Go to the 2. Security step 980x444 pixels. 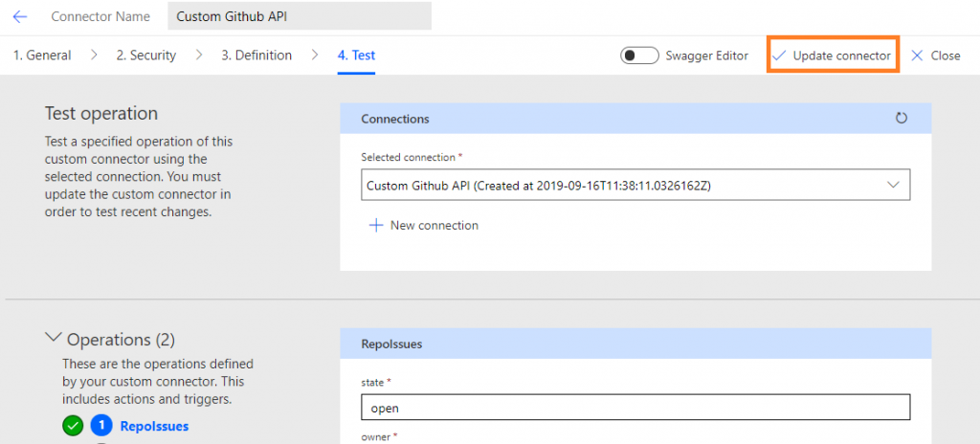(x=146, y=55)
